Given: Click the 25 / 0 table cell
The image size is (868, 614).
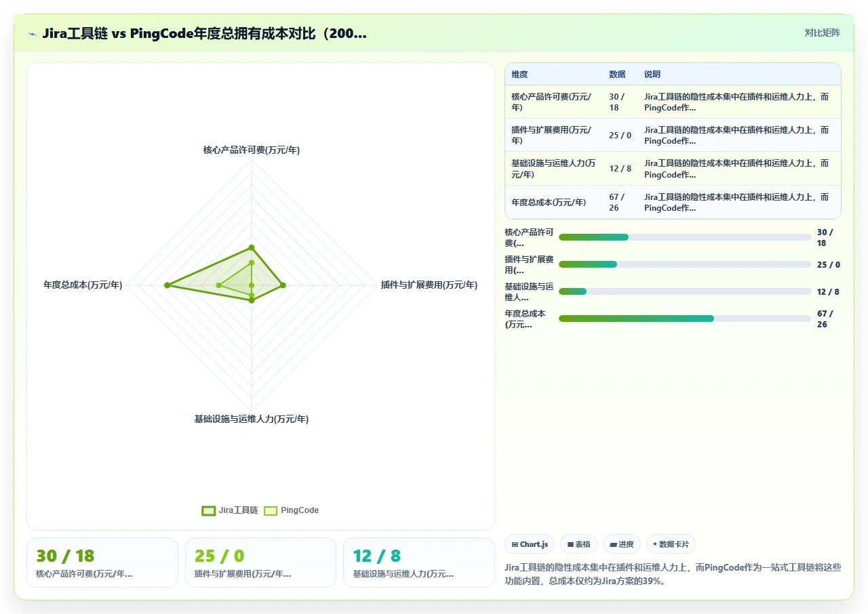Looking at the screenshot, I should click(620, 135).
